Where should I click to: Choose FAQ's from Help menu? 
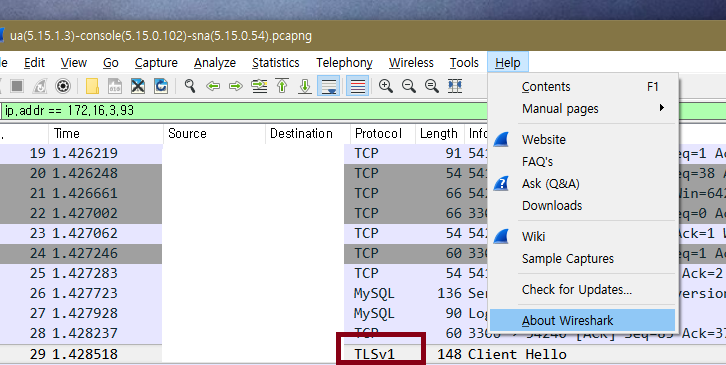[583, 162]
